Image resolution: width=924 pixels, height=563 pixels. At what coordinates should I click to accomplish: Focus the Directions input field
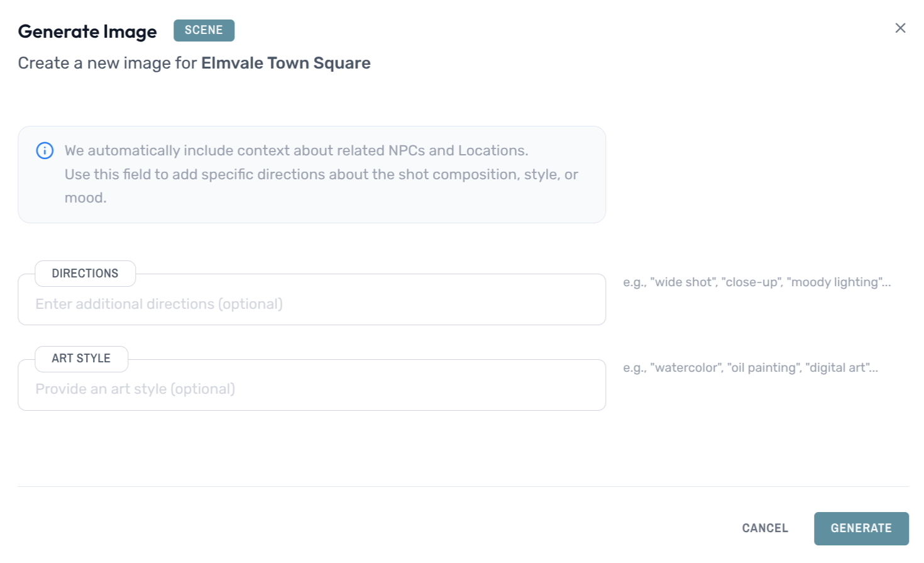(x=311, y=304)
